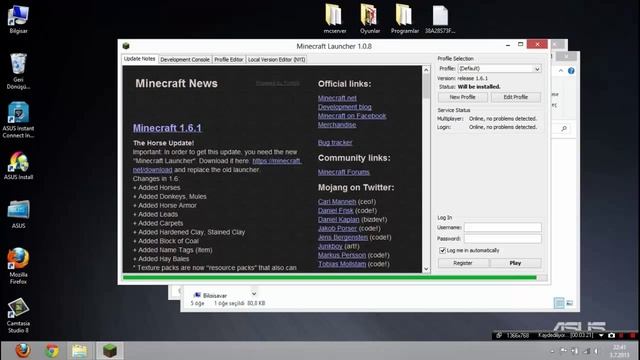Open the Programlar folder on the desktop
The image size is (640, 360).
tap(404, 19)
